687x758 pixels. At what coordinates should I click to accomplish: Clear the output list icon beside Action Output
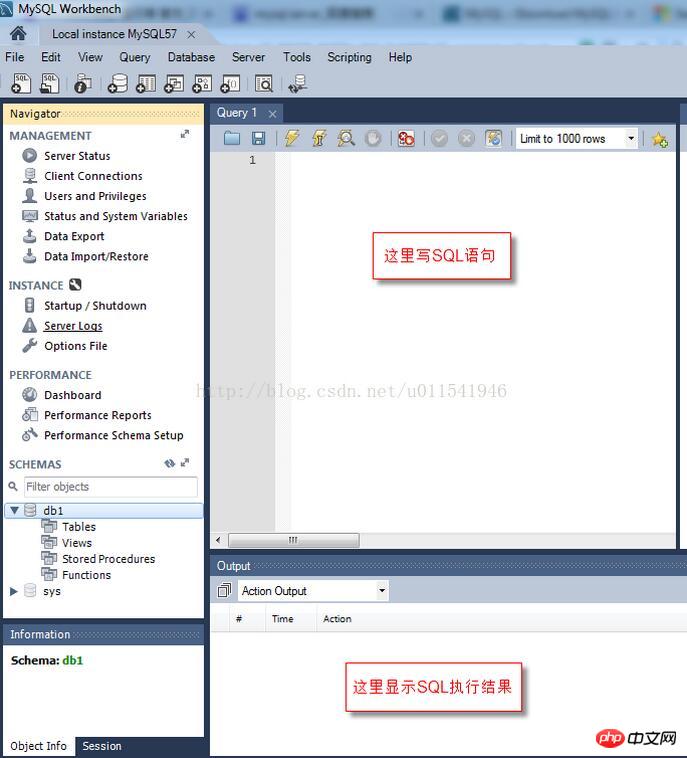[x=224, y=590]
